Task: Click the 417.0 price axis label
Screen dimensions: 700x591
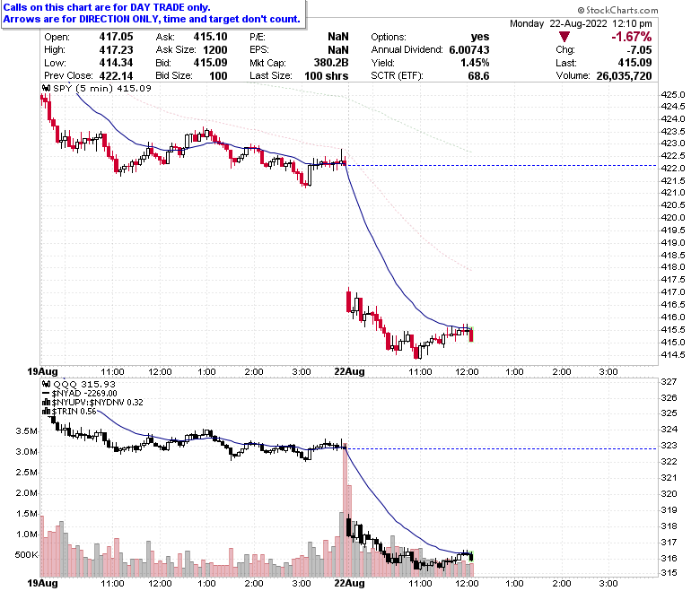Action: pyautogui.click(x=673, y=291)
